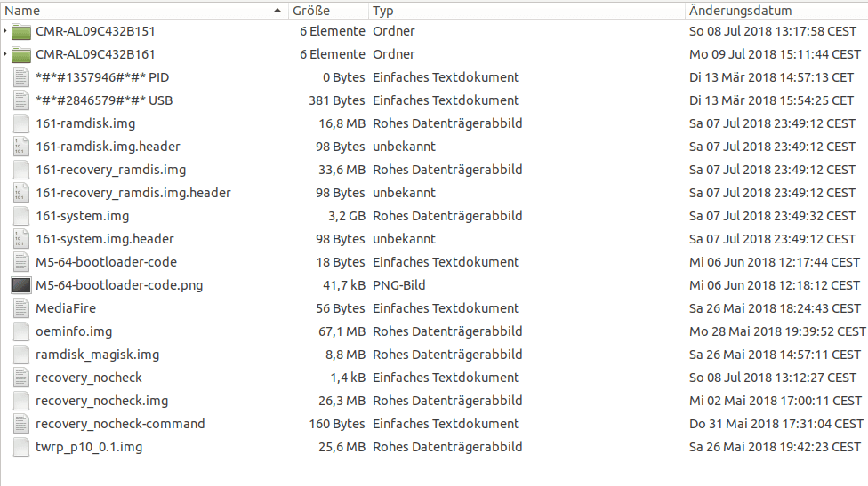Image resolution: width=868 pixels, height=486 pixels.
Task: Select the file name *#*#2846579#*#* USB
Action: coord(104,100)
